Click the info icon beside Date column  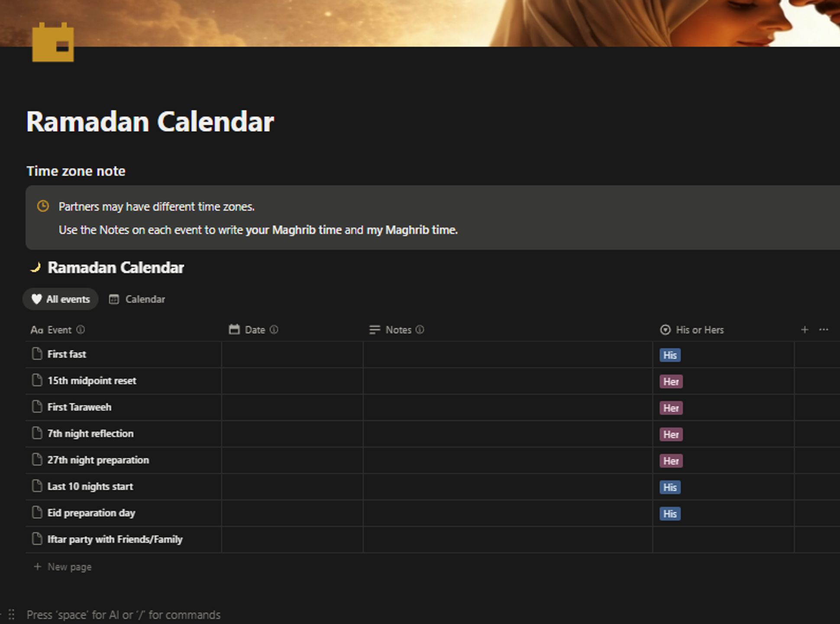click(x=274, y=330)
